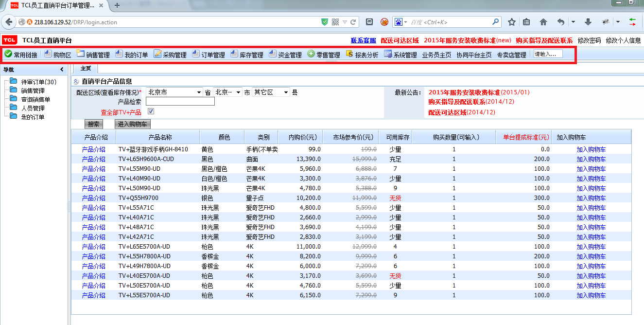
Task: Click the 进入购物车 button
Action: coord(133,124)
